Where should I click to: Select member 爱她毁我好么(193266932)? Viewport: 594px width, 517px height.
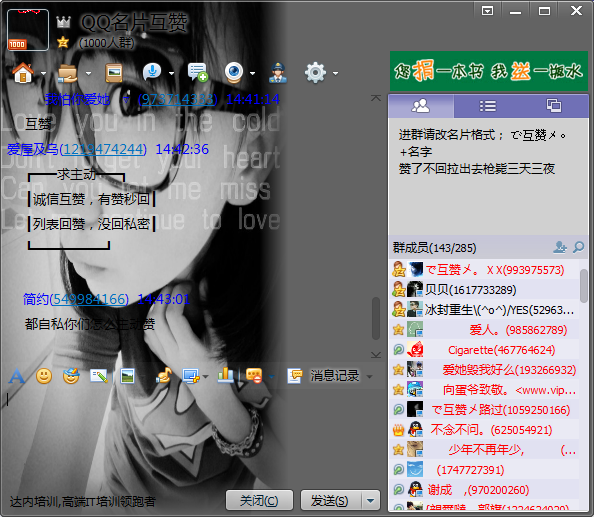pyautogui.click(x=484, y=370)
